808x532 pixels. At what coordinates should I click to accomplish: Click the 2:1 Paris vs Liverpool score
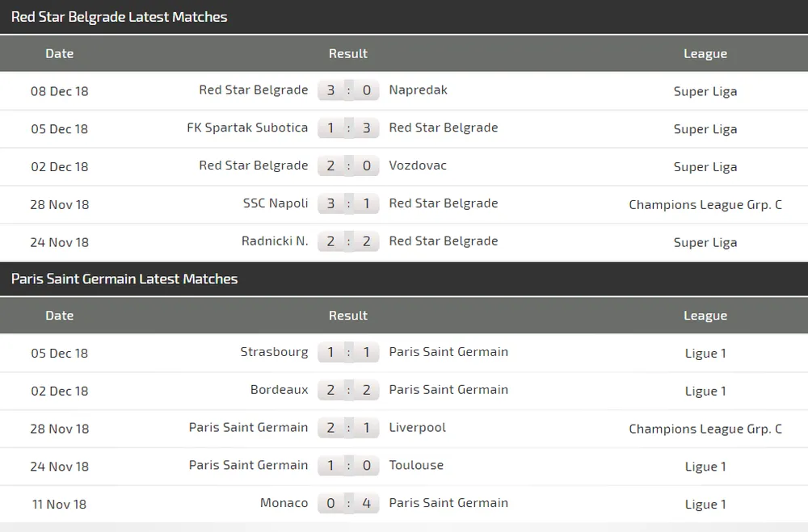point(348,428)
